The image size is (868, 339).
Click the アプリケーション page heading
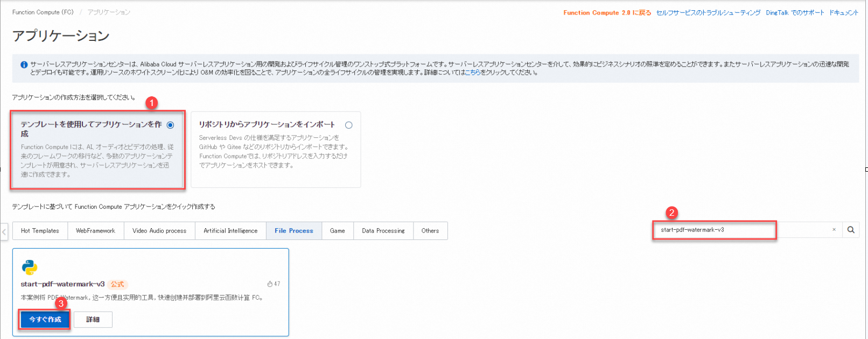click(x=61, y=36)
